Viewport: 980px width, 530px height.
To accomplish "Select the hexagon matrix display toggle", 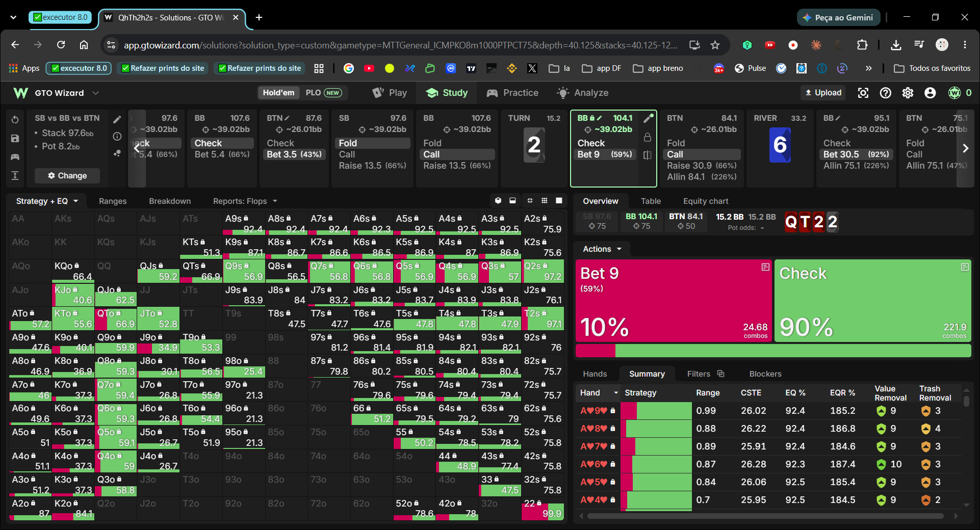I will click(498, 201).
